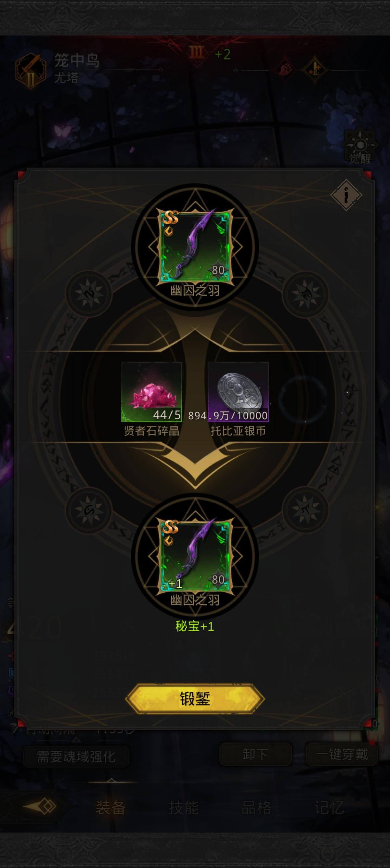Image resolution: width=390 pixels, height=868 pixels.
Task: Switch to the 技能 tab
Action: pos(184,808)
